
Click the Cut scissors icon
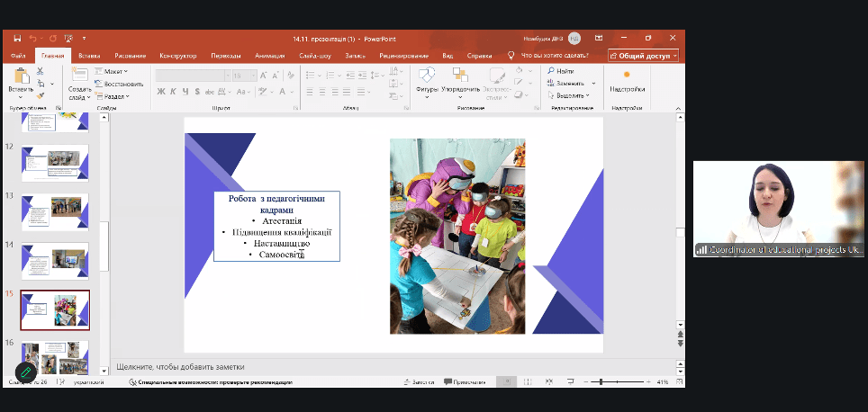(41, 72)
